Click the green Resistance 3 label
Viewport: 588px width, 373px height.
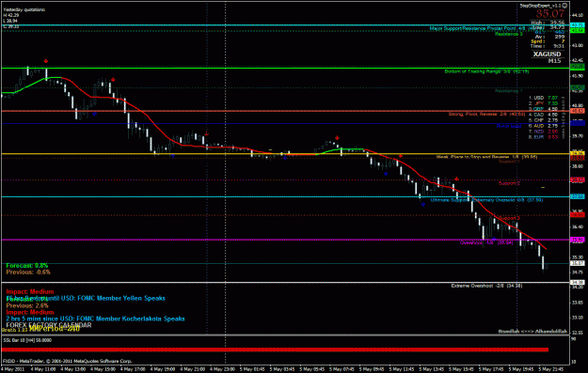pos(508,34)
